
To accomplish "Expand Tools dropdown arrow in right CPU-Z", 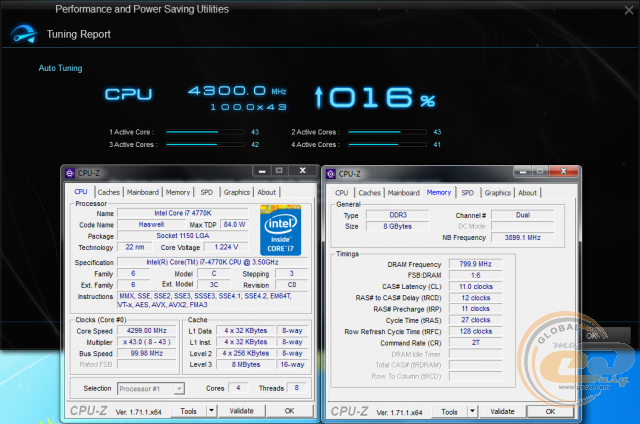I will 472,411.
